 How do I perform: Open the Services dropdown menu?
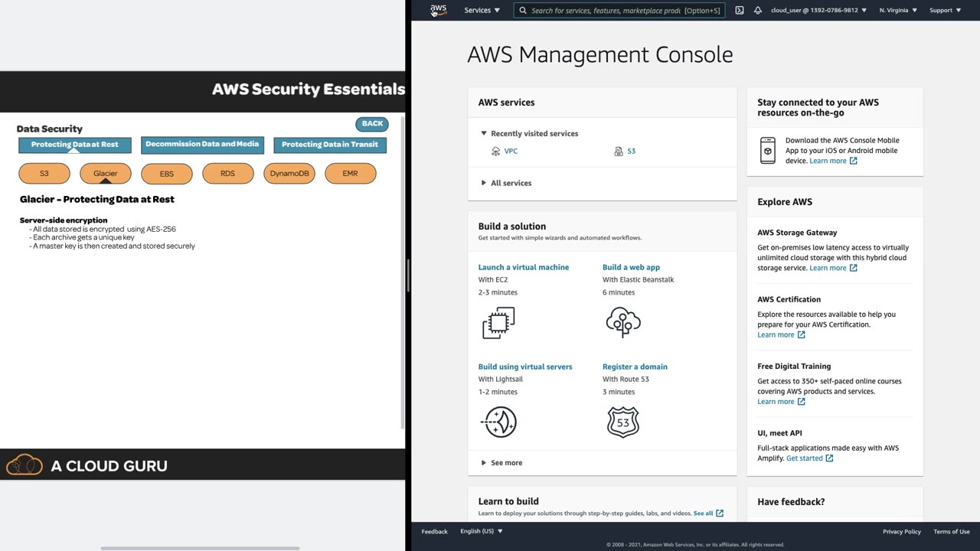482,10
